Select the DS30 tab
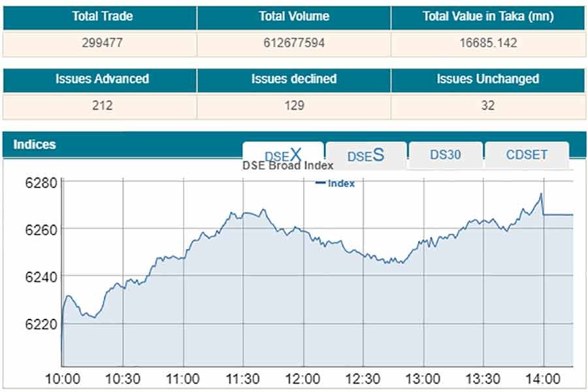Viewport: 588px width, 392px height. click(x=446, y=155)
